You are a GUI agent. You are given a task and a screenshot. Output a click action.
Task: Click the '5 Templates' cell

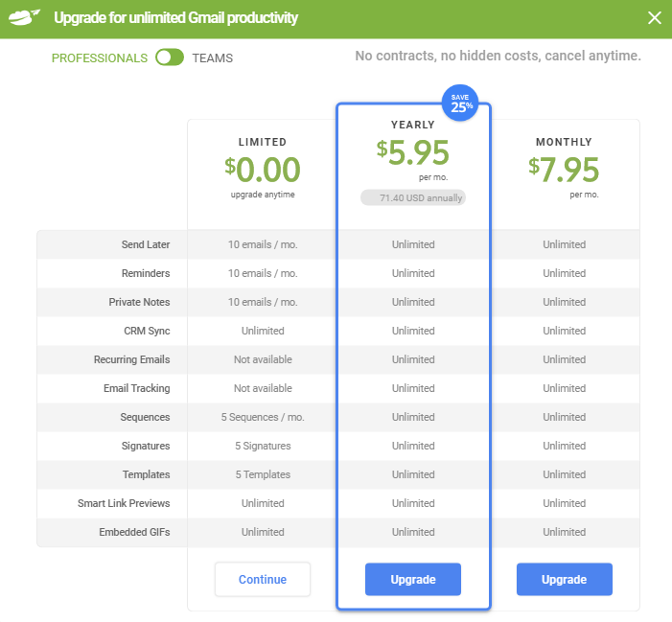pyautogui.click(x=263, y=474)
